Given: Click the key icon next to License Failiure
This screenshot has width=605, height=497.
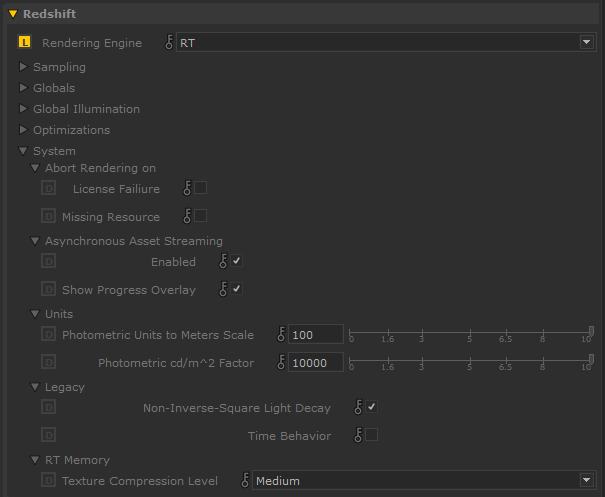Looking at the screenshot, I should (x=187, y=188).
